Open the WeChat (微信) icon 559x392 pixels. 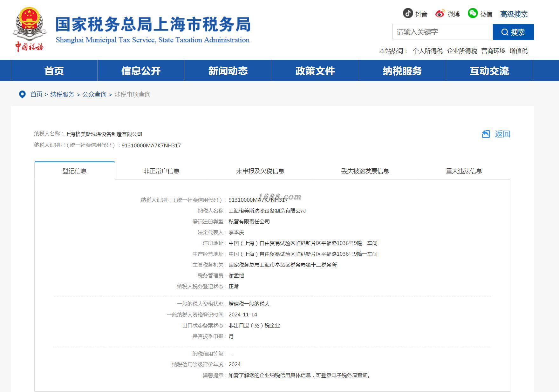(x=473, y=13)
